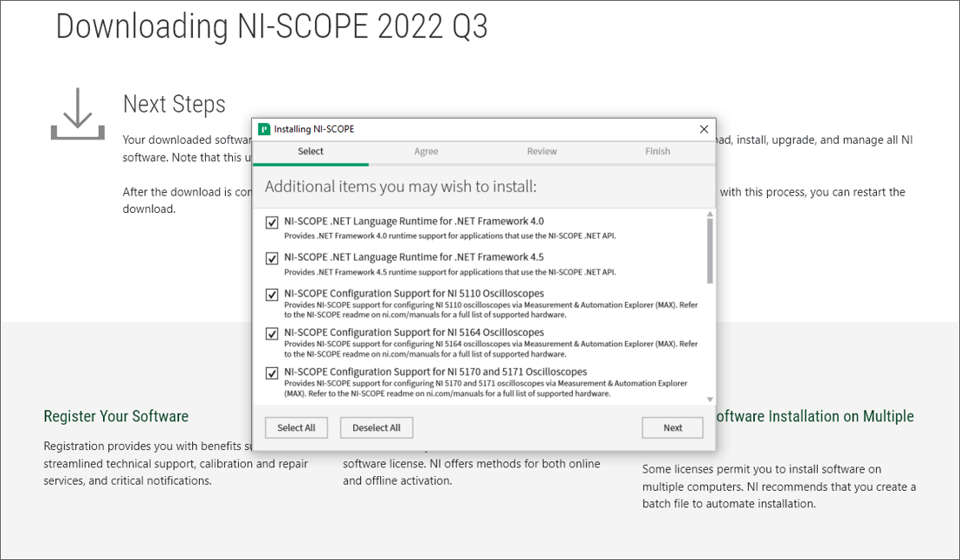
Task: Uncheck .NET Framework 4.0 Language Runtime checkbox
Action: (272, 223)
